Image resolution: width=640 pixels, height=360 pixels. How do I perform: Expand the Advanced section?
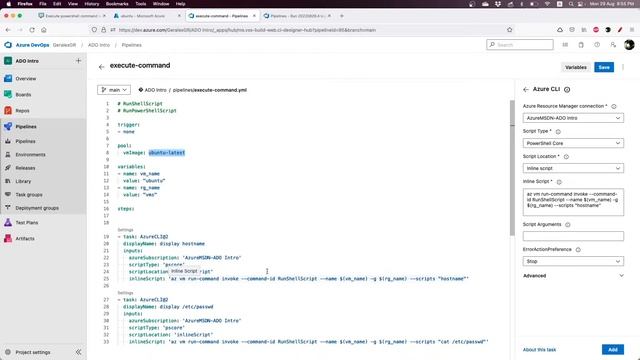pyautogui.click(x=573, y=276)
